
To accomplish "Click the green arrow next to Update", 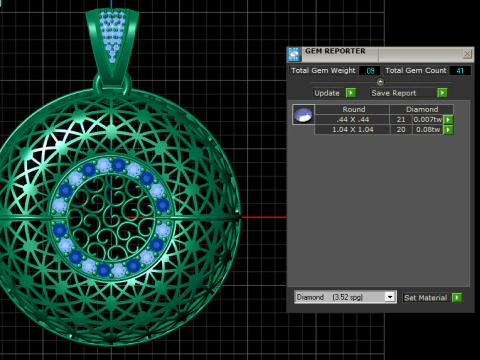I will tap(351, 93).
